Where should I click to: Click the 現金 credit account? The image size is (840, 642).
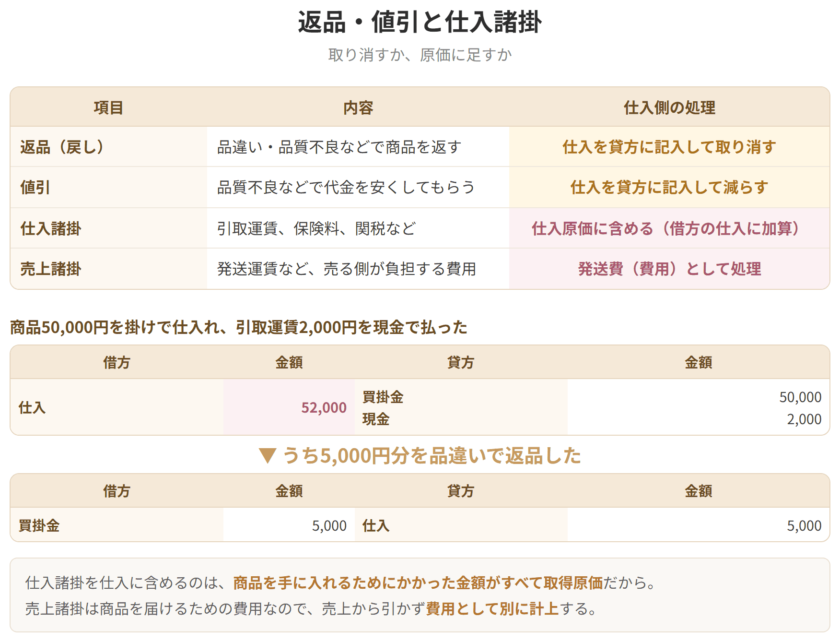point(375,419)
